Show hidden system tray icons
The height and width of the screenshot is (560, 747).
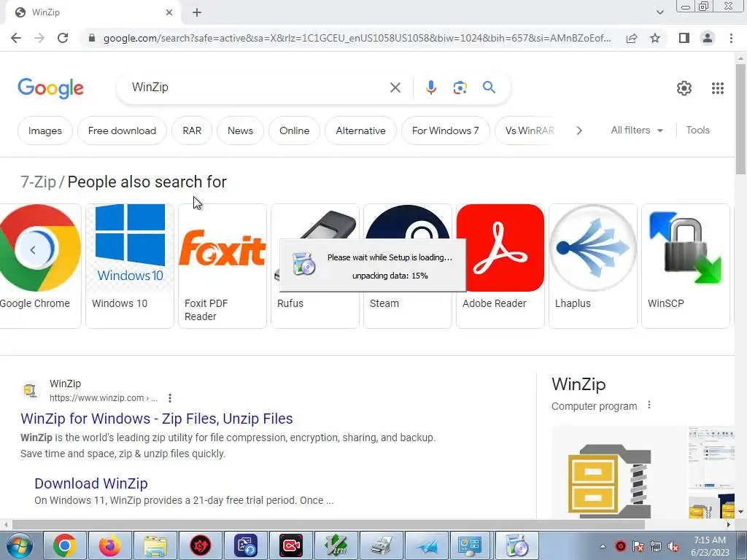tap(603, 547)
